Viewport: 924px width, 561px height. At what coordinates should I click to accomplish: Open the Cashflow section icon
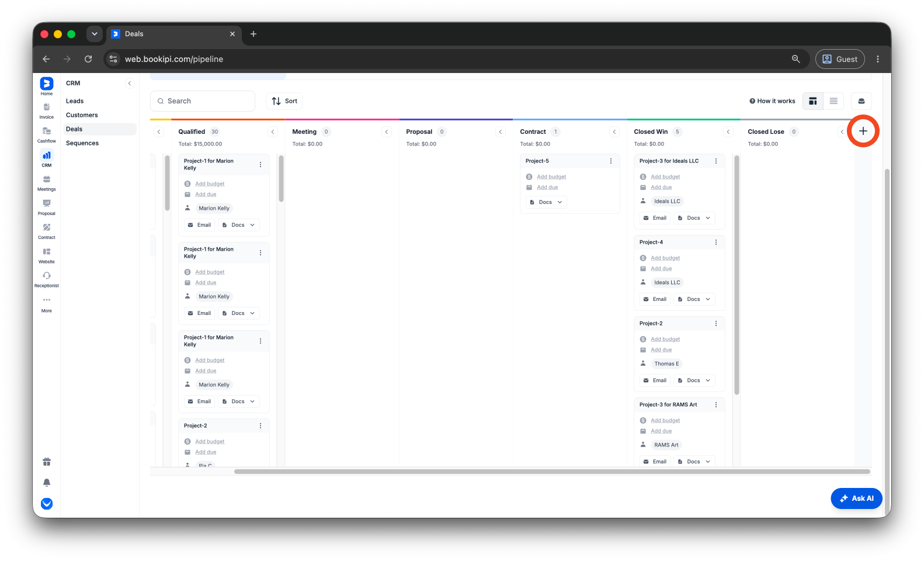point(47,131)
